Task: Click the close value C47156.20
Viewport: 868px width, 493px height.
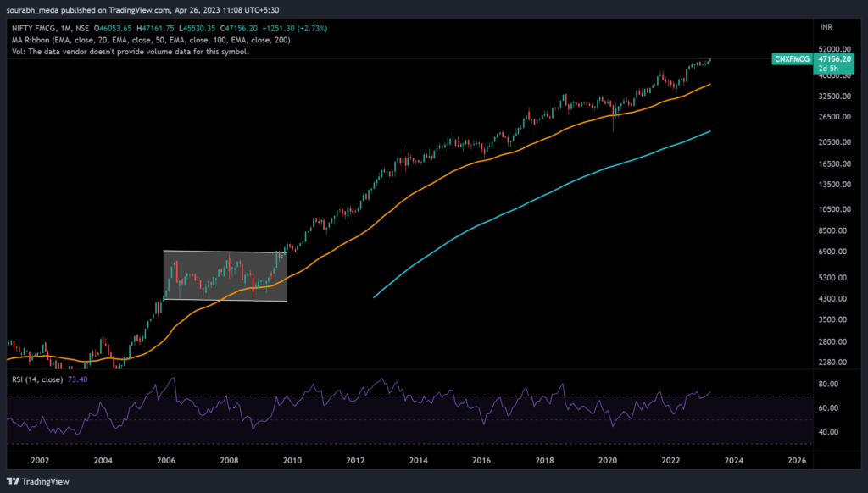Action: (238, 28)
